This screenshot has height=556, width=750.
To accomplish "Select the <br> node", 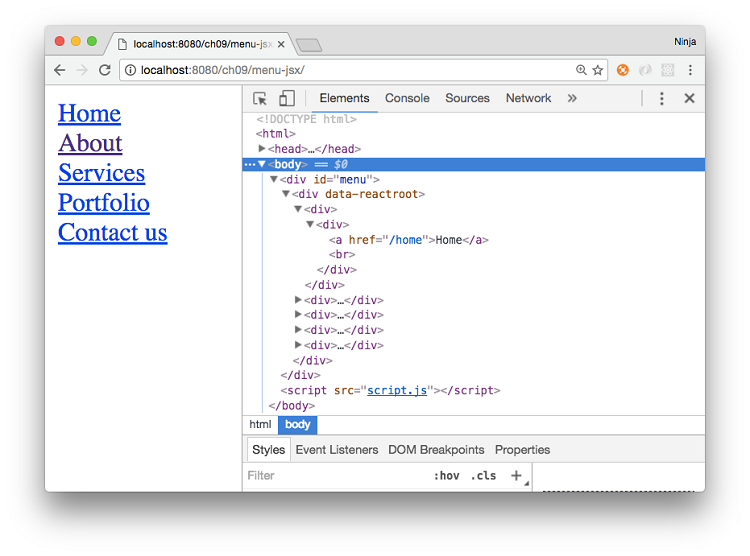I will pyautogui.click(x=342, y=254).
